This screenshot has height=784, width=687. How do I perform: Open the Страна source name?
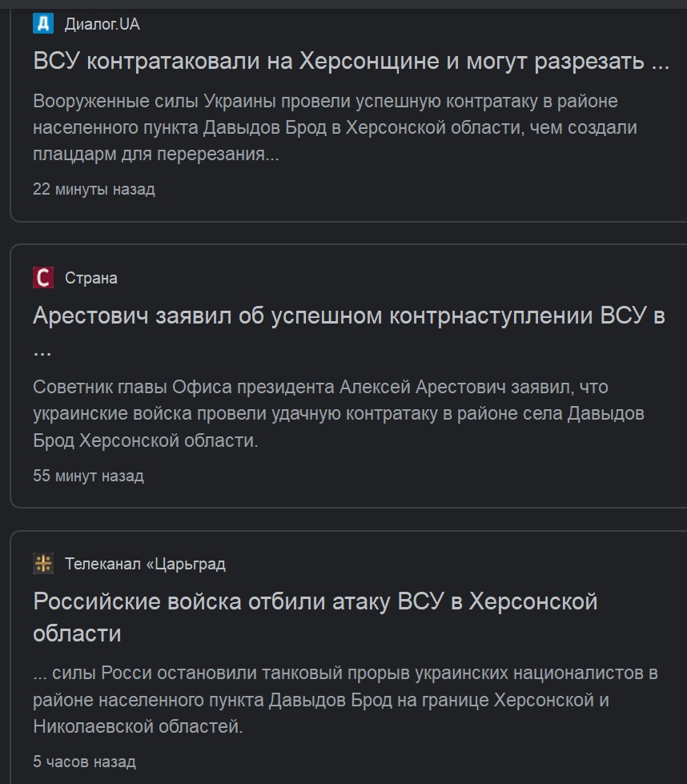(x=91, y=279)
